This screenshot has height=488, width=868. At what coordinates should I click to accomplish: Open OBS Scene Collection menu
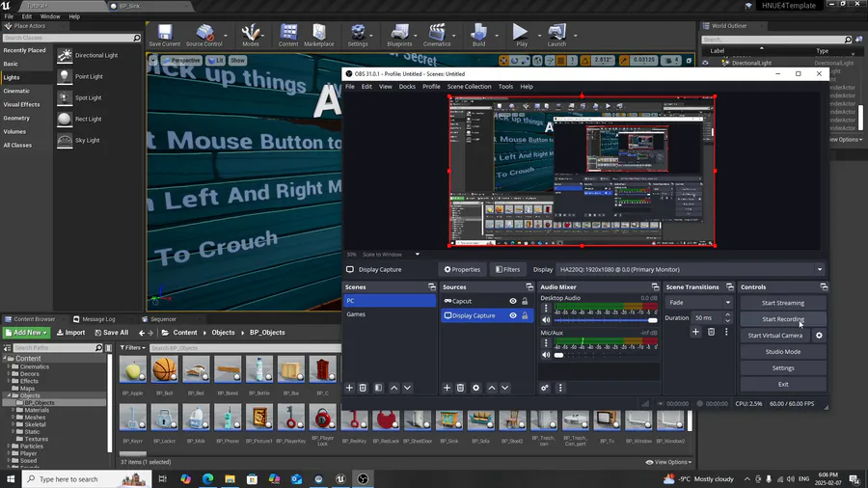469,86
